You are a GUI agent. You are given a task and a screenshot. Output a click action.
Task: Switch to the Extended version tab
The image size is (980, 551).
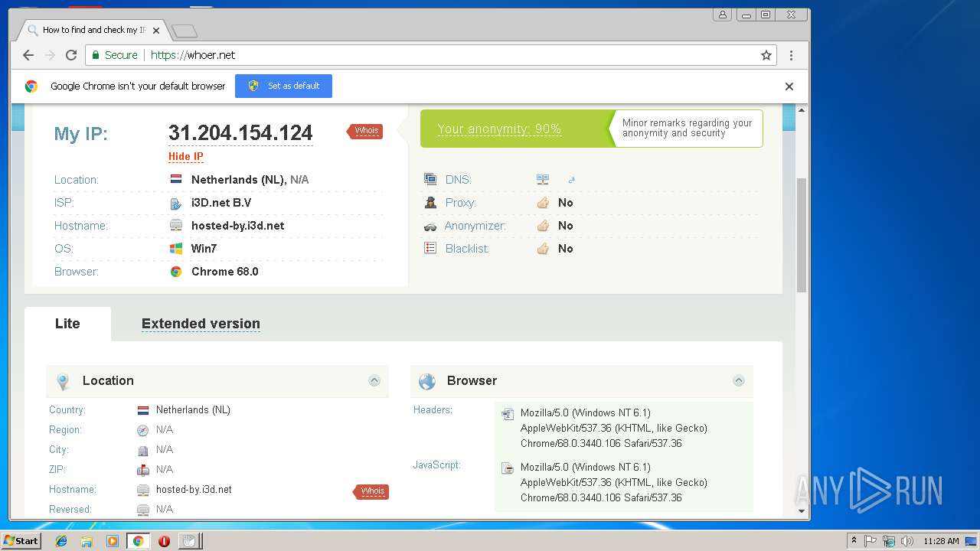point(201,324)
